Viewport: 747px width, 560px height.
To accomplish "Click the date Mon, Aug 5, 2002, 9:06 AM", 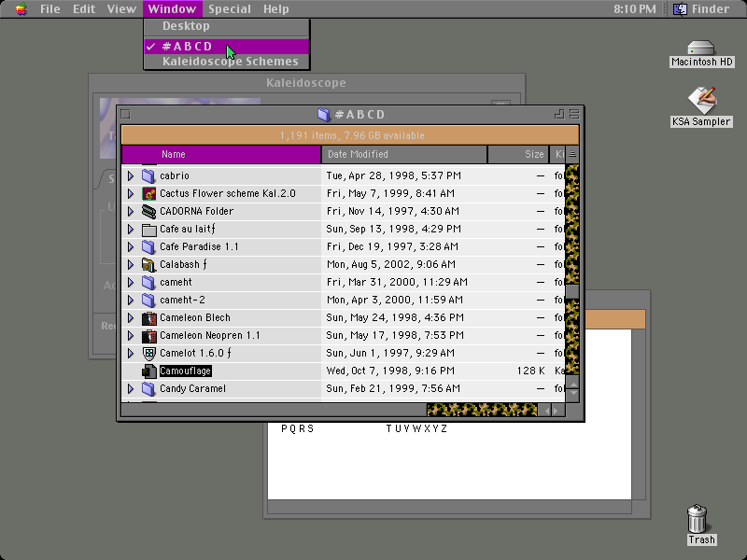I will [390, 264].
